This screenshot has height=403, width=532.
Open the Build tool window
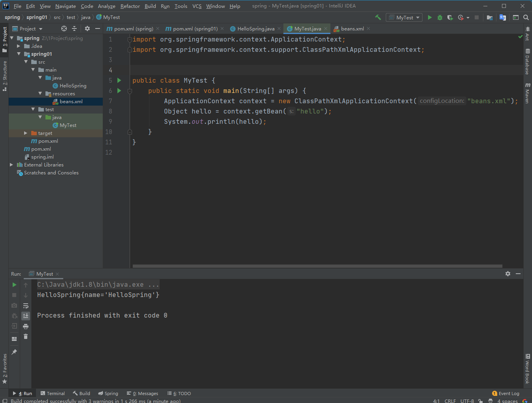(81, 394)
